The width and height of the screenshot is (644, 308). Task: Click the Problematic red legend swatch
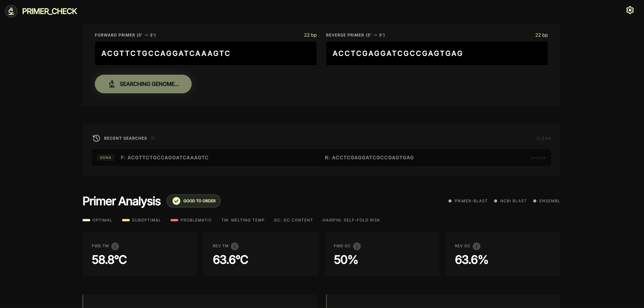click(174, 220)
